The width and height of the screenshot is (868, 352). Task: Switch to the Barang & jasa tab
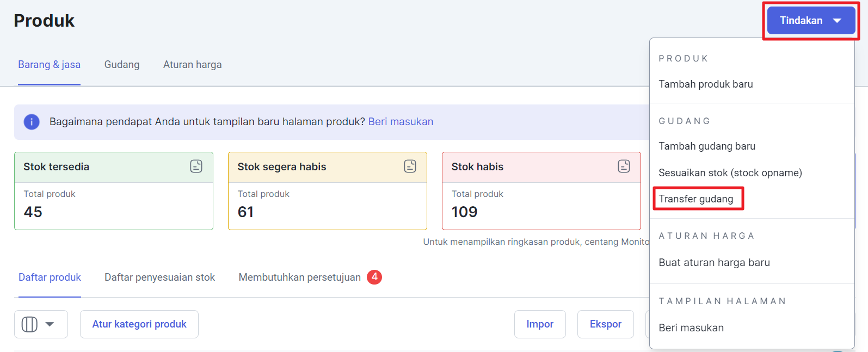[49, 65]
